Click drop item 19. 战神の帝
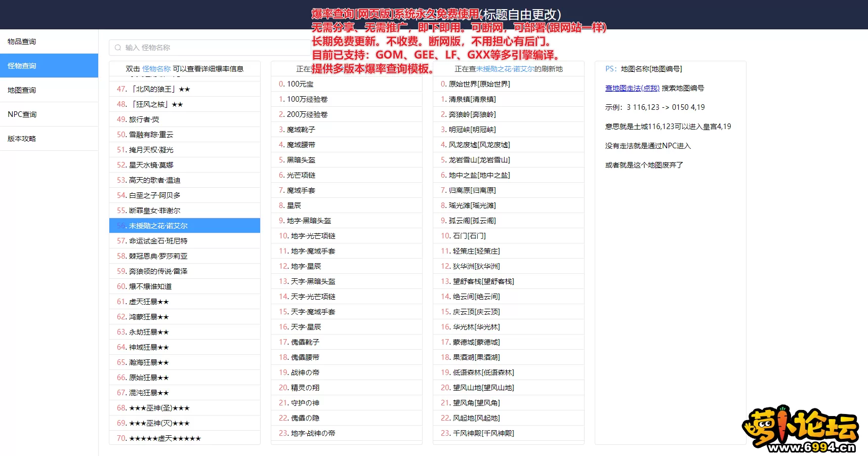 point(347,372)
